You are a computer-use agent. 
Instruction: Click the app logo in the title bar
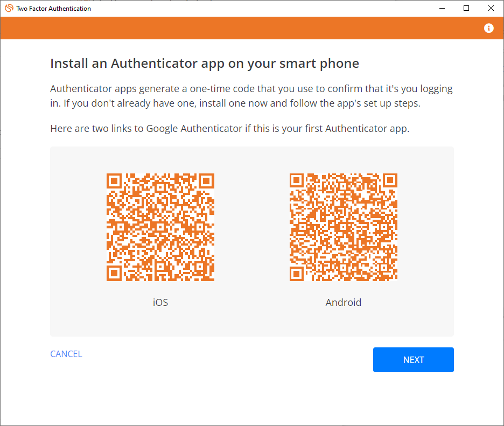pos(9,9)
